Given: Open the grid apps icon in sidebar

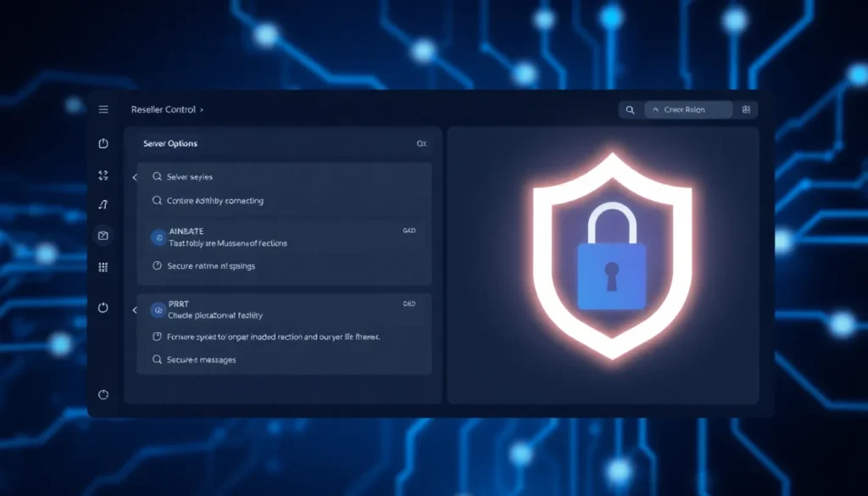Looking at the screenshot, I should 103,267.
